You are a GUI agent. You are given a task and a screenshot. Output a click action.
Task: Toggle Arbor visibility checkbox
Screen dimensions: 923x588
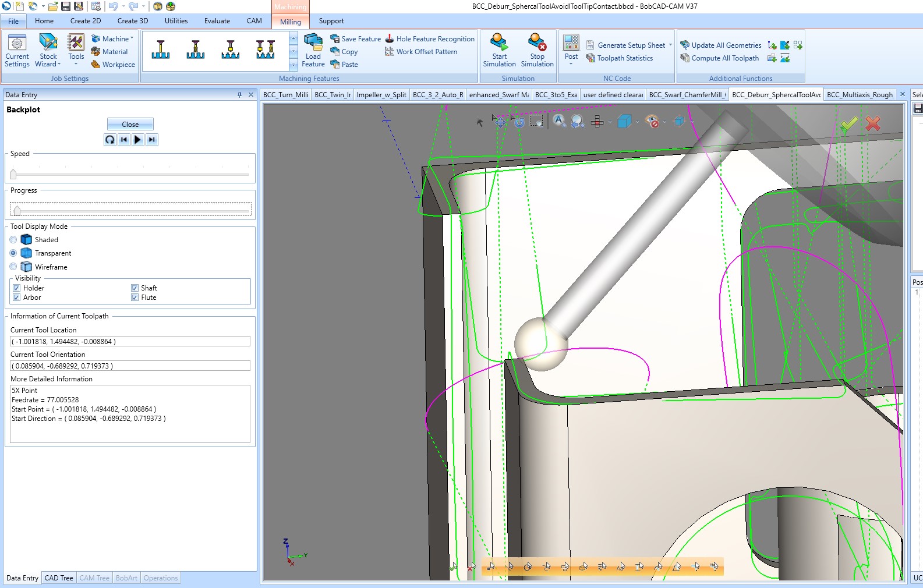point(17,297)
